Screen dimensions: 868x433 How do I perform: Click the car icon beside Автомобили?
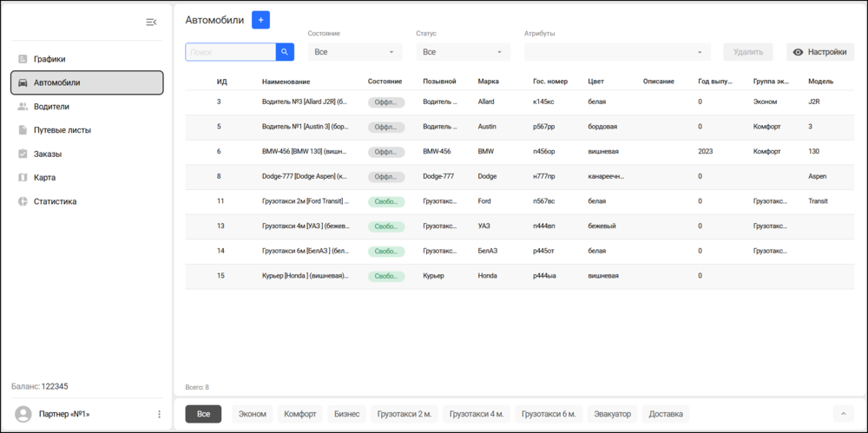coord(23,82)
